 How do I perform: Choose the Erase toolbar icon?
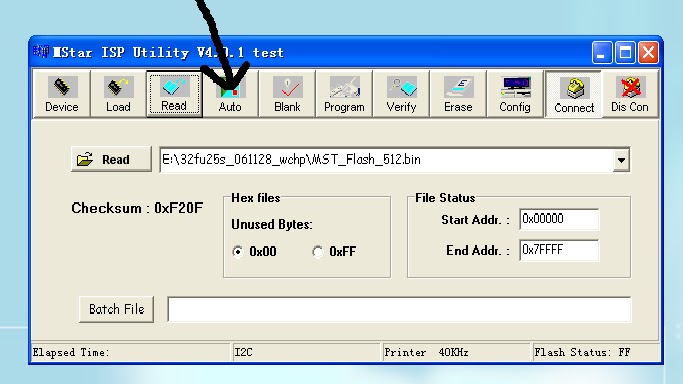pyautogui.click(x=458, y=94)
